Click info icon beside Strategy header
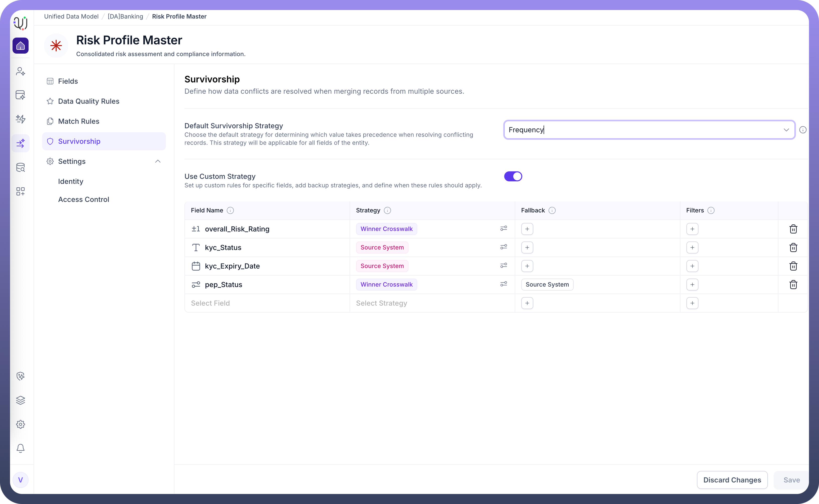The image size is (819, 504). (387, 210)
